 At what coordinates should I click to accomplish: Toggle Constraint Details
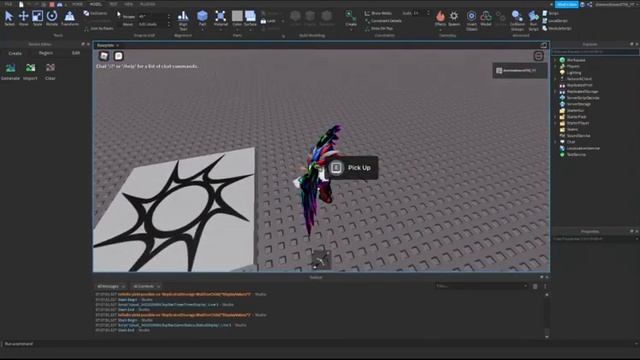tap(382, 21)
